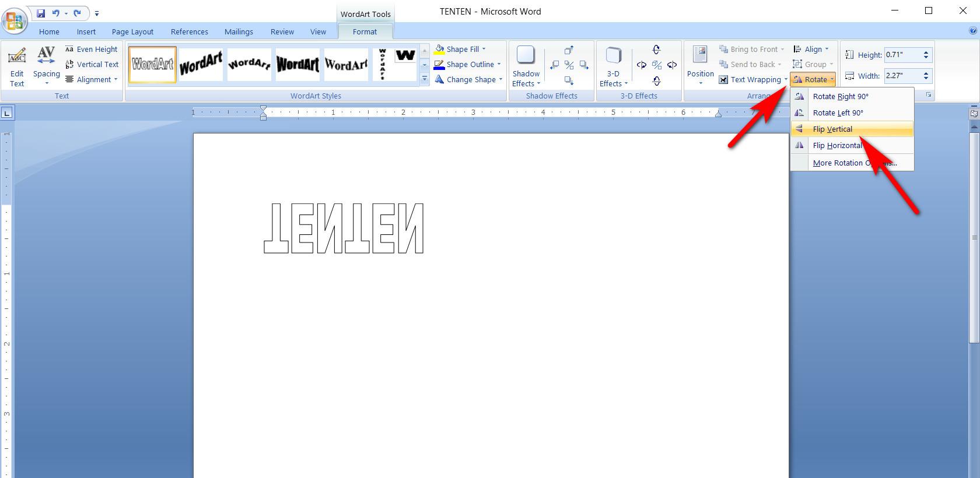Open More Rotation Options
Screen dimensions: 980x478
click(x=852, y=163)
